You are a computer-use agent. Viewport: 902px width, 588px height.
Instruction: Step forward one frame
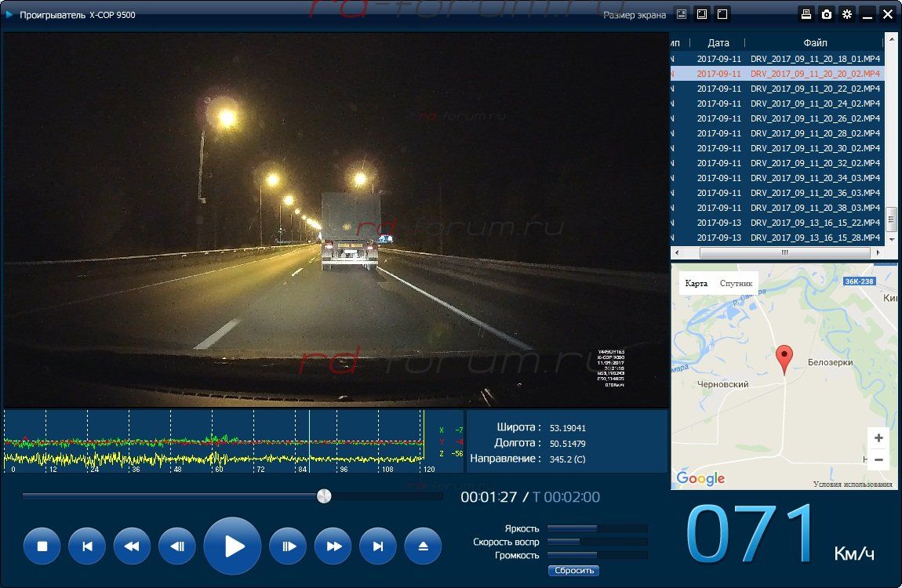click(x=288, y=546)
